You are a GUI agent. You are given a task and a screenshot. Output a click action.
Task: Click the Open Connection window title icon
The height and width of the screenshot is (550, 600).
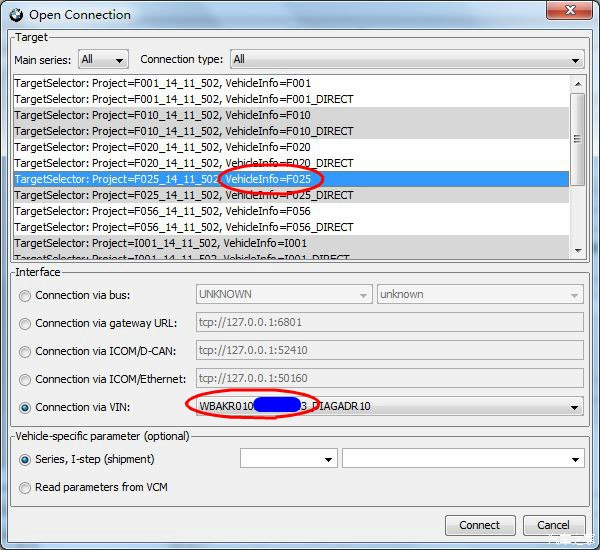pos(15,14)
